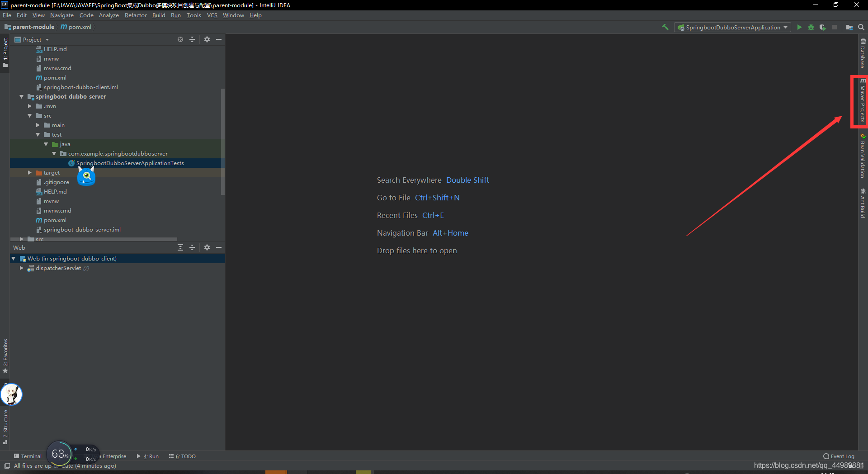
Task: Collapse all nodes in the Web panel
Action: (192, 247)
